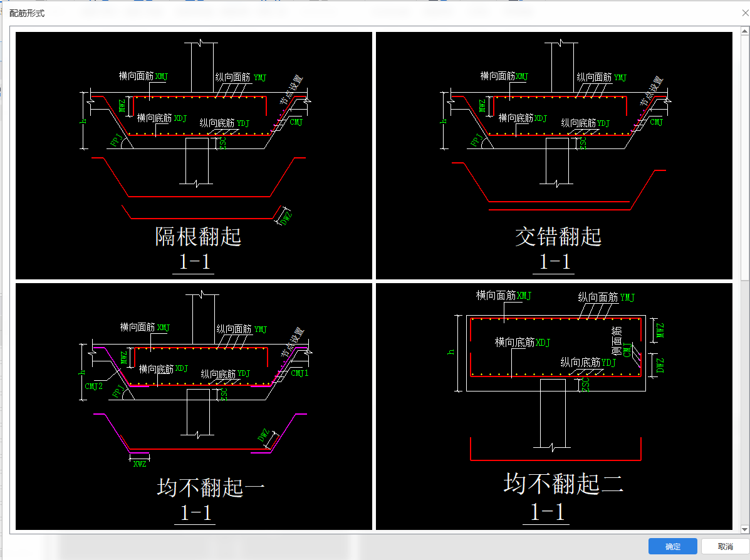750x560 pixels.
Task: Click 横向底筋 XDJ label in 均不翻起二 diagram
Action: click(523, 343)
